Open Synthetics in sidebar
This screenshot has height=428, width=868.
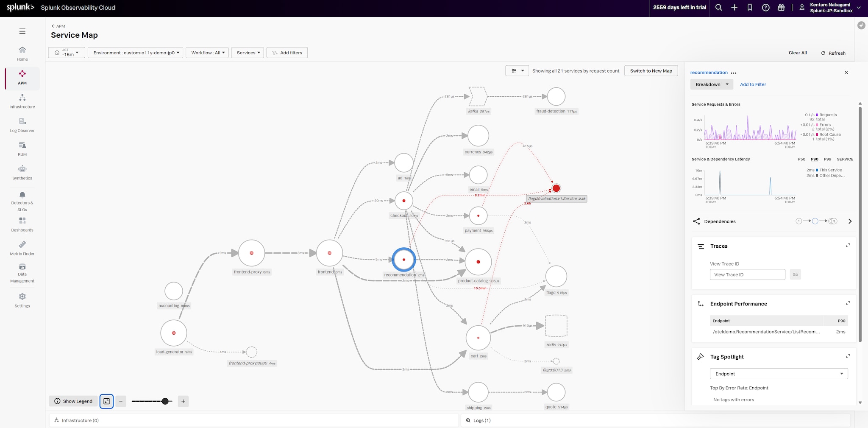click(x=22, y=173)
